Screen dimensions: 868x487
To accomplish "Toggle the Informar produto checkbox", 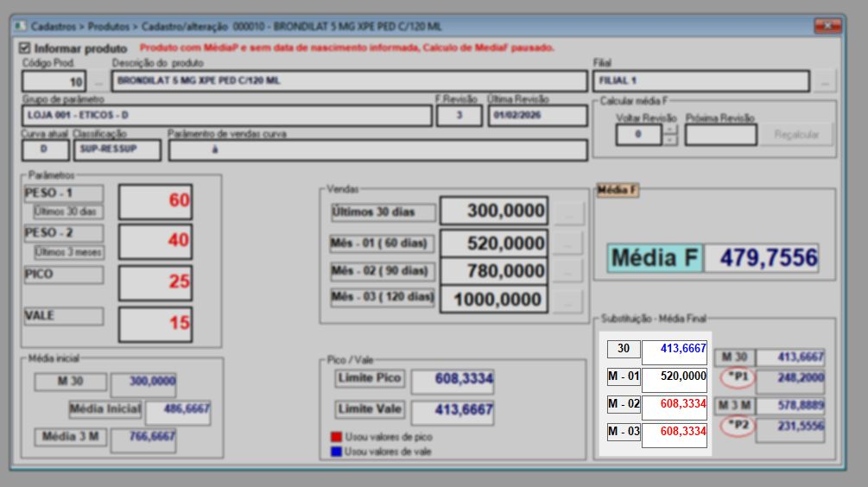I will pyautogui.click(x=24, y=48).
